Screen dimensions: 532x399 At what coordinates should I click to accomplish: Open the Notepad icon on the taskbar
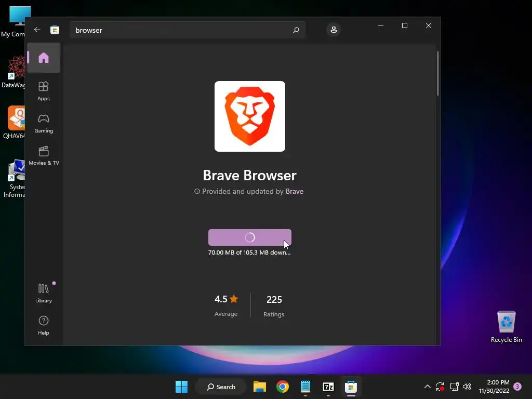click(x=305, y=387)
